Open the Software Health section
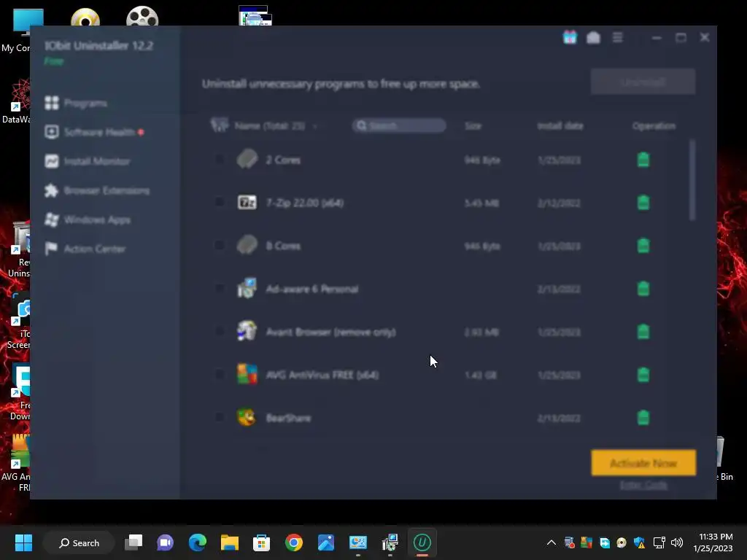Image resolution: width=747 pixels, height=560 pixels. tap(94, 132)
